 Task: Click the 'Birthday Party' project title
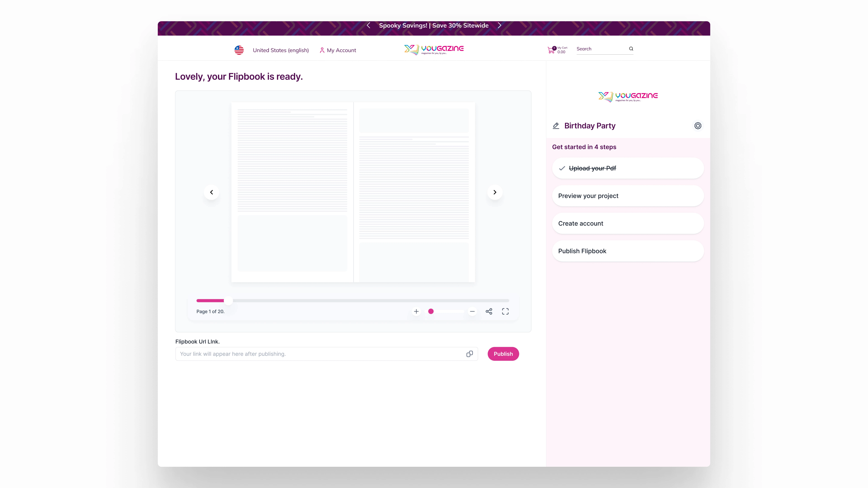pos(590,126)
